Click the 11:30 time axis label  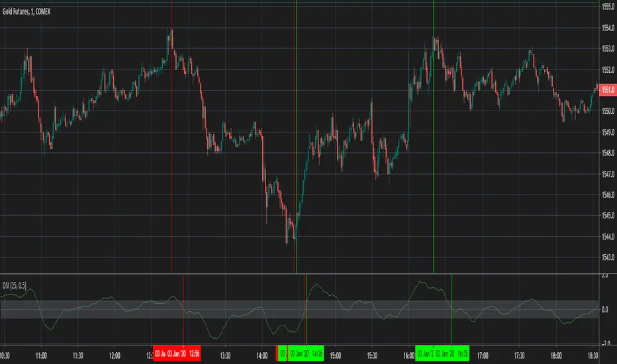pyautogui.click(x=78, y=356)
